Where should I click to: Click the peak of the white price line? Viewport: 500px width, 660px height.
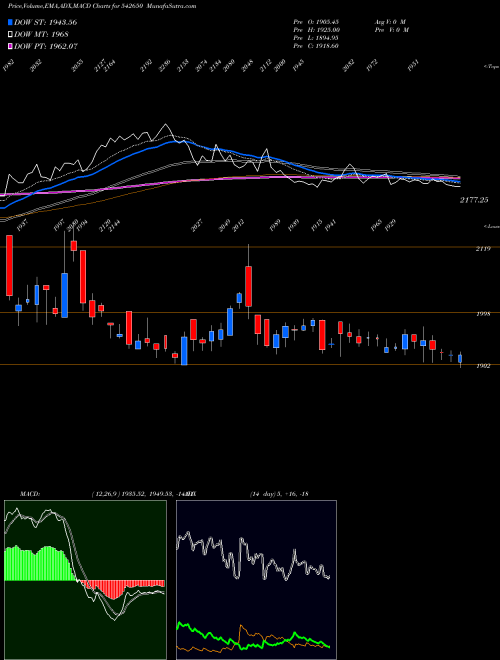click(x=166, y=125)
